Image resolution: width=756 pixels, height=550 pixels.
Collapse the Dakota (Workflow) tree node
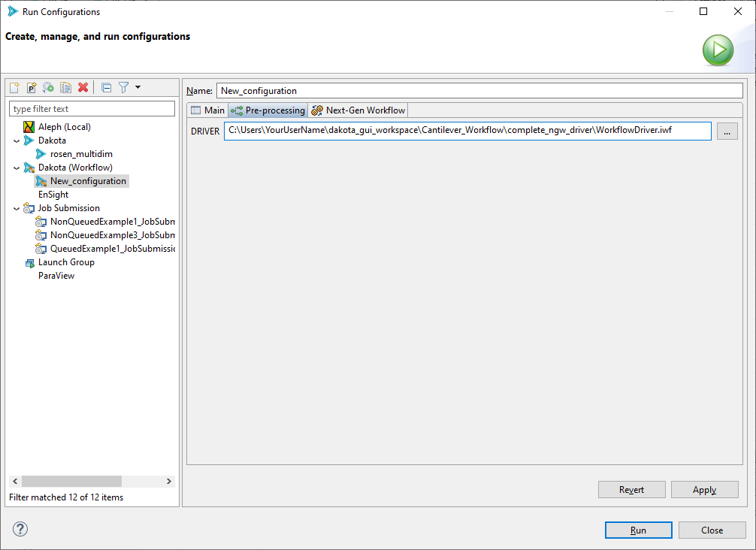tap(16, 167)
